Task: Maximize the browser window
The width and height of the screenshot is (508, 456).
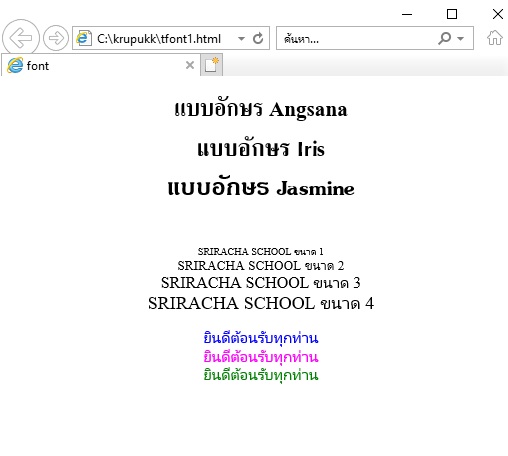Action: coord(452,14)
